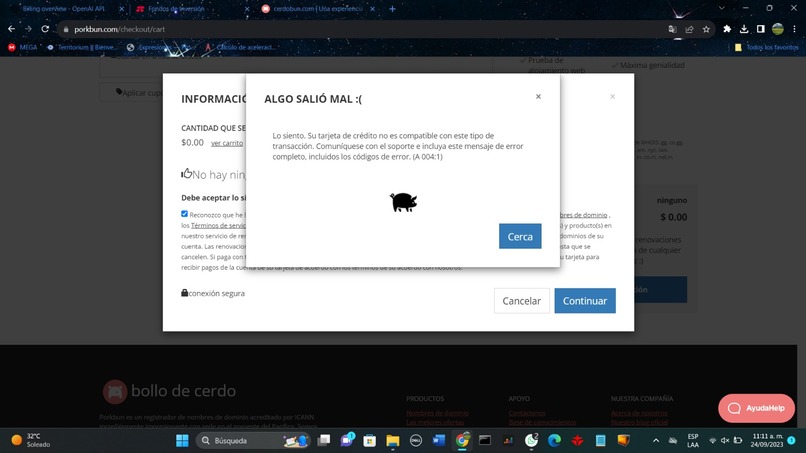Close the payment information dialog behind the error
This screenshot has height=453, width=806.
click(612, 96)
